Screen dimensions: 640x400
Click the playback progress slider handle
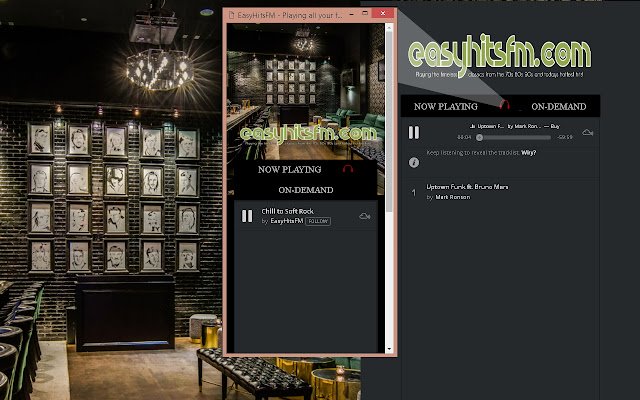[480, 138]
